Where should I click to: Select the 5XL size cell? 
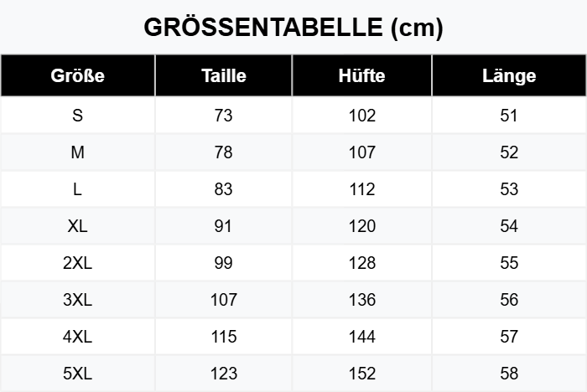coord(77,374)
